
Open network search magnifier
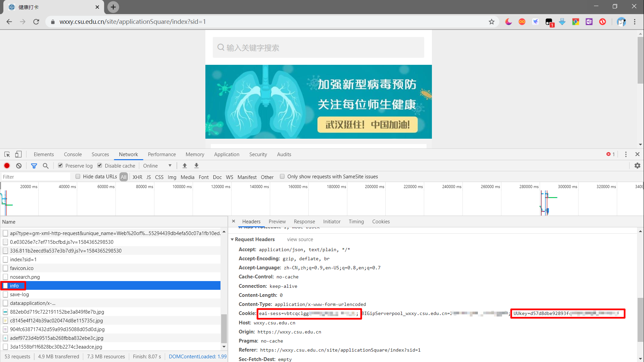coord(46,166)
